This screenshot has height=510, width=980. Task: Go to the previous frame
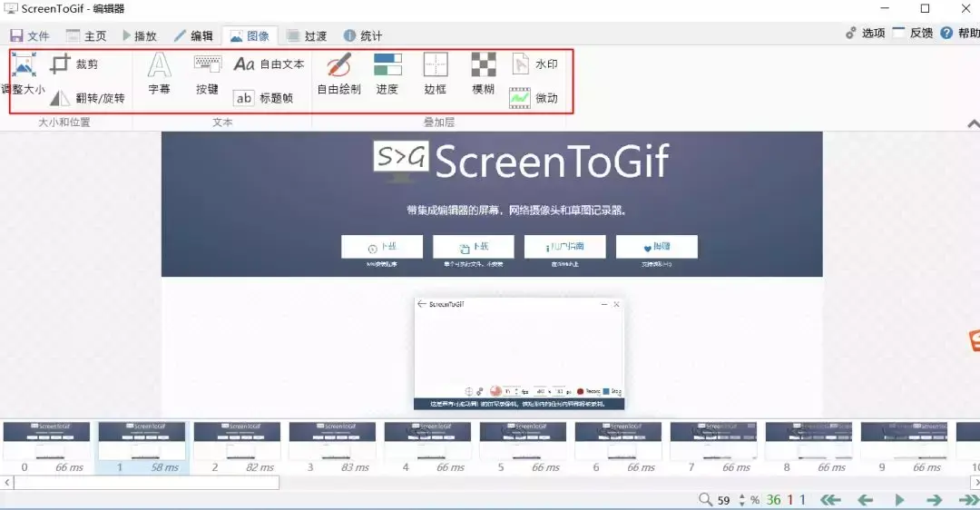(866, 500)
